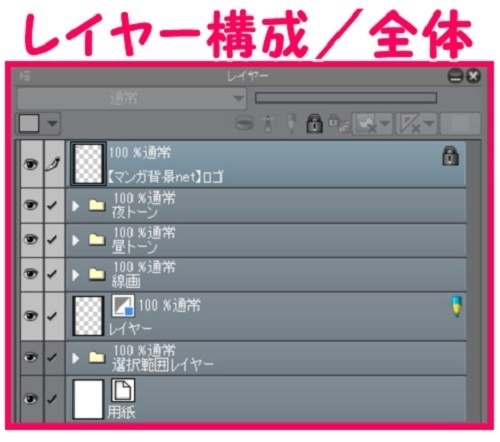This screenshot has height=442, width=500.
Task: Select the 【マンガ背景net】ロゴ layer name
Action: (165, 177)
